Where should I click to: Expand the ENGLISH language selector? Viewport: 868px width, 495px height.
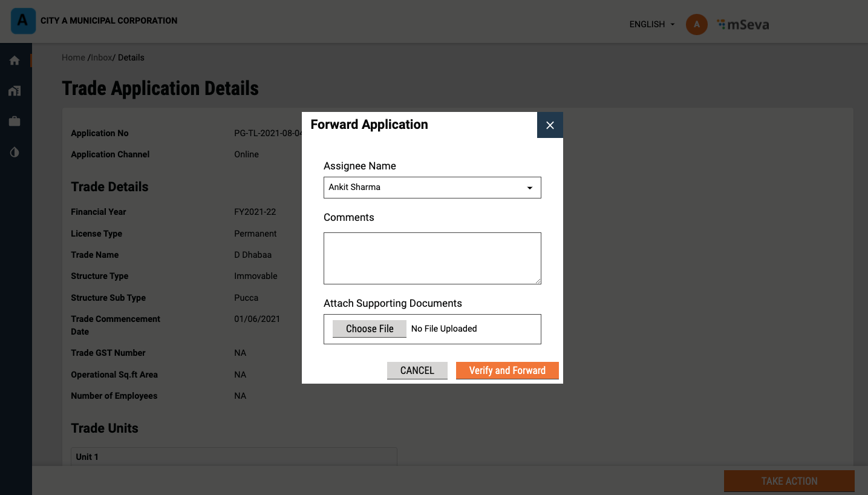point(651,24)
